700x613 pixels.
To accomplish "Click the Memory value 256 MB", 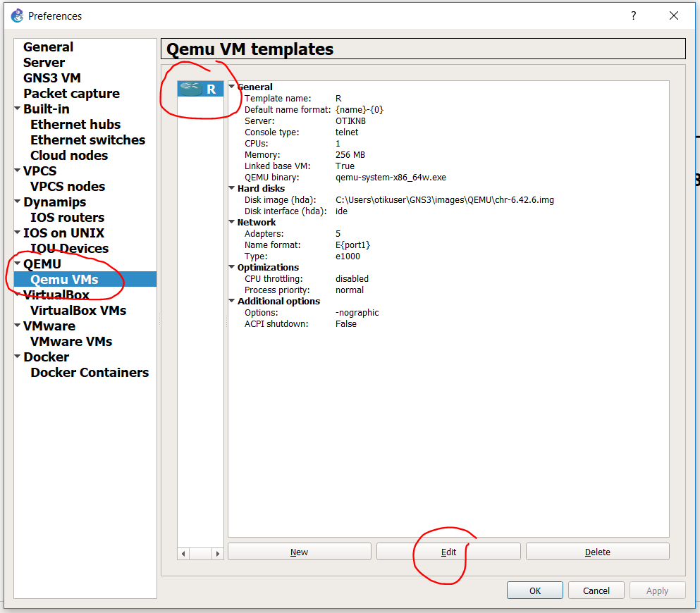I will pyautogui.click(x=350, y=155).
